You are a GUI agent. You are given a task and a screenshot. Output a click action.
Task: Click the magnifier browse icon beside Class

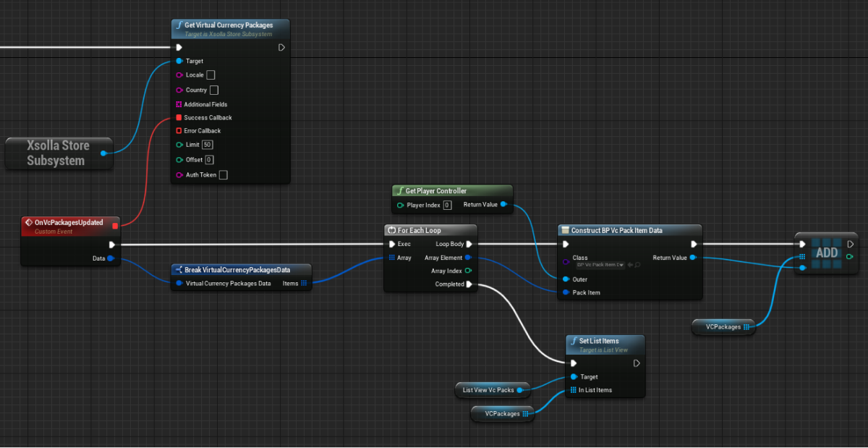coord(637,266)
